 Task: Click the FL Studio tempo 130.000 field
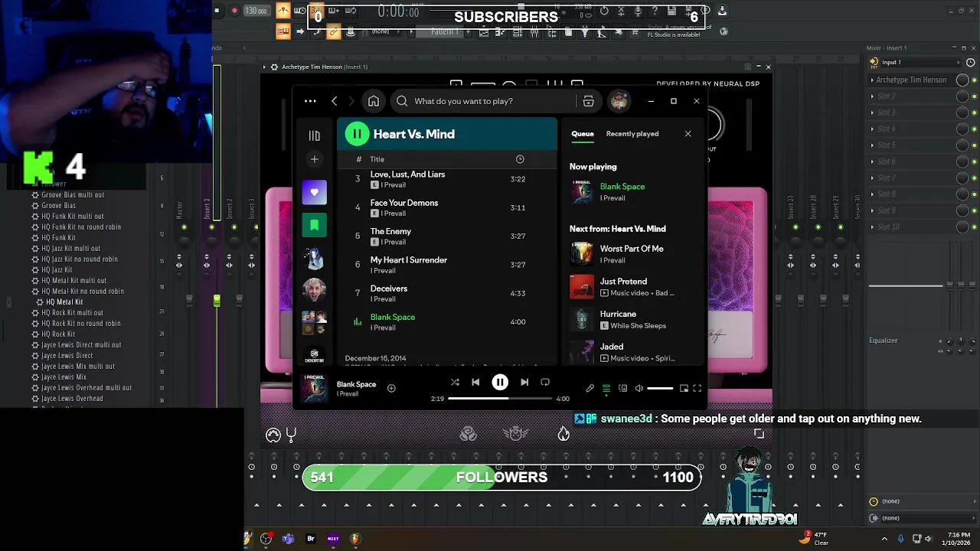tap(256, 11)
